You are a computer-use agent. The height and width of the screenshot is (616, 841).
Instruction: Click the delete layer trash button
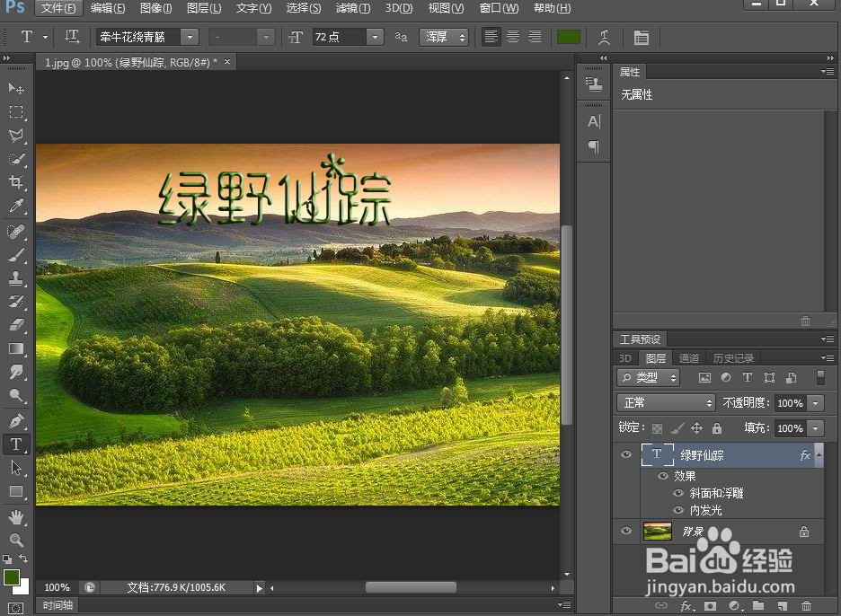pos(804,606)
